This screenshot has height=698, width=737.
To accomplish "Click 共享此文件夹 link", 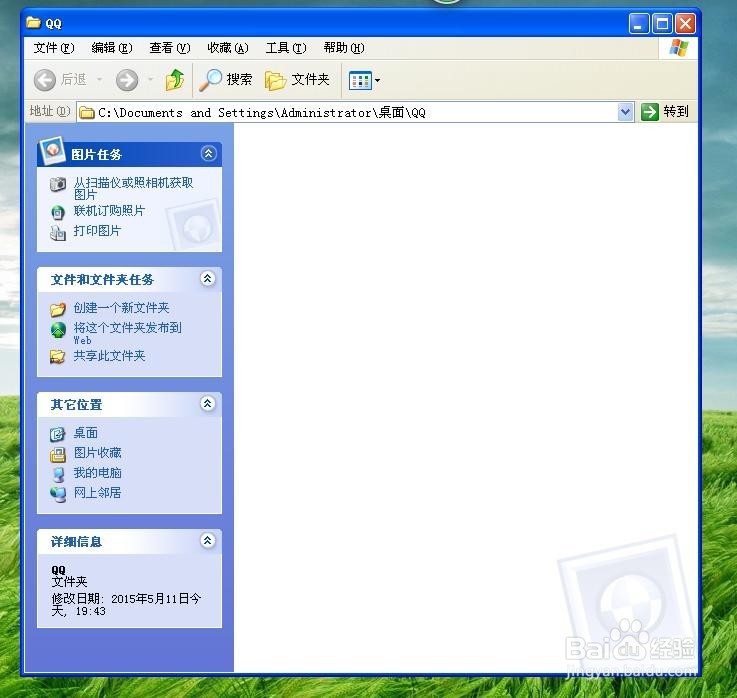I will click(110, 356).
